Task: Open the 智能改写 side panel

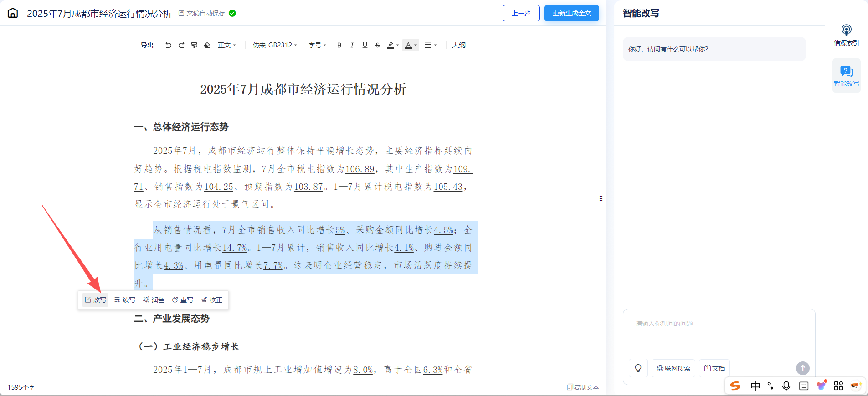Action: [x=847, y=76]
